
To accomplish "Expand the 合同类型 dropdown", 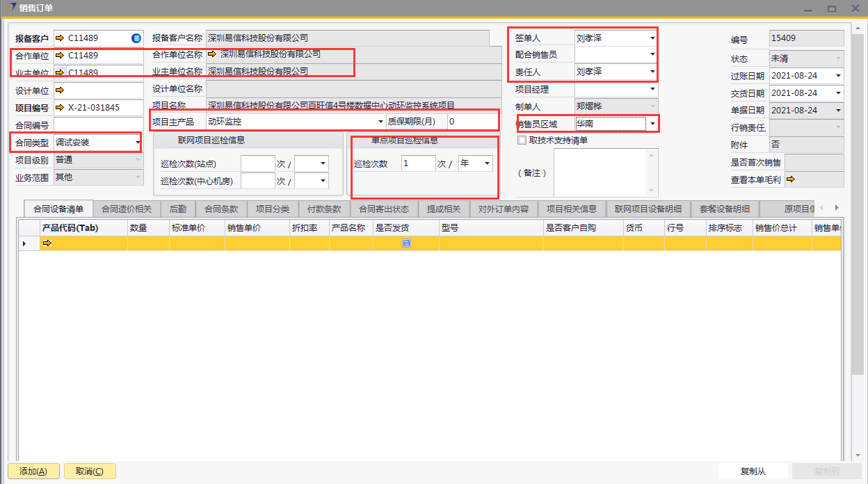I will point(137,143).
